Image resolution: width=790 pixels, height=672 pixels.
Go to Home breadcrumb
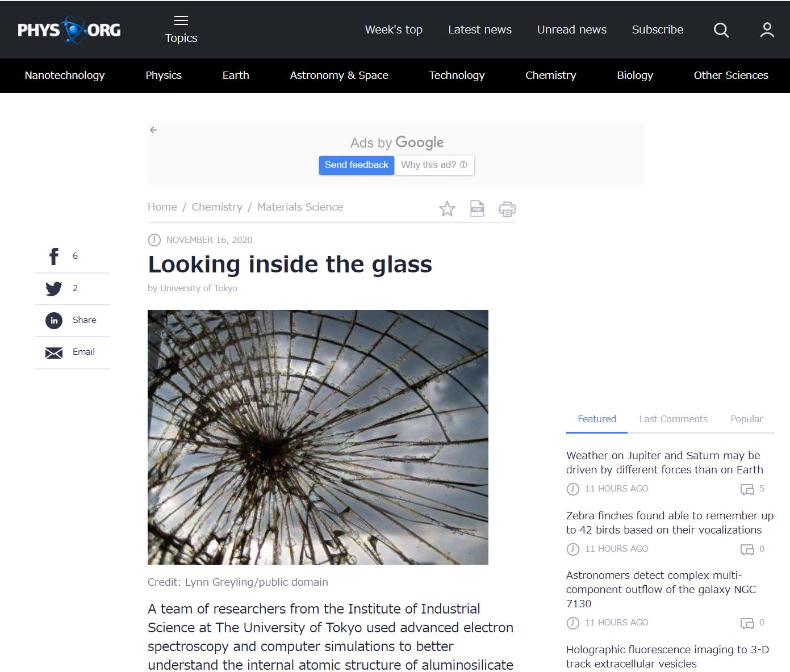[162, 207]
